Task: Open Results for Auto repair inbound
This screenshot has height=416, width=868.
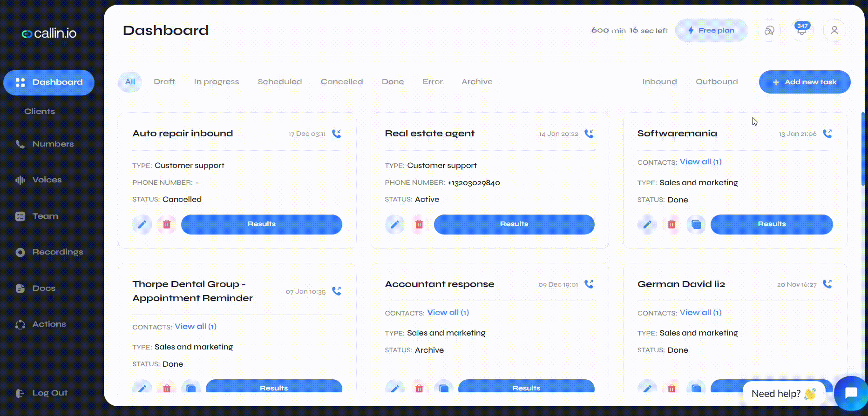Action: (x=262, y=224)
